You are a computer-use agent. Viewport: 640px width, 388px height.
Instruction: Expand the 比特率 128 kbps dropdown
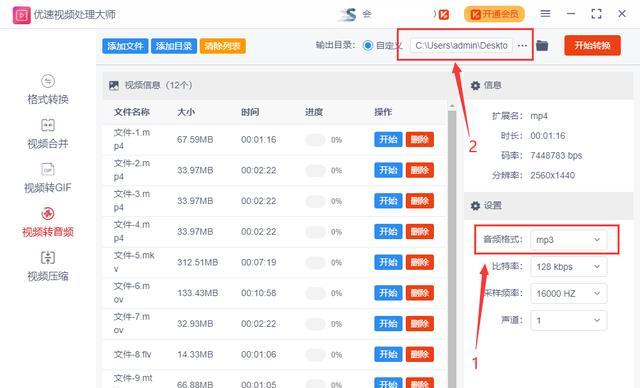tap(569, 267)
